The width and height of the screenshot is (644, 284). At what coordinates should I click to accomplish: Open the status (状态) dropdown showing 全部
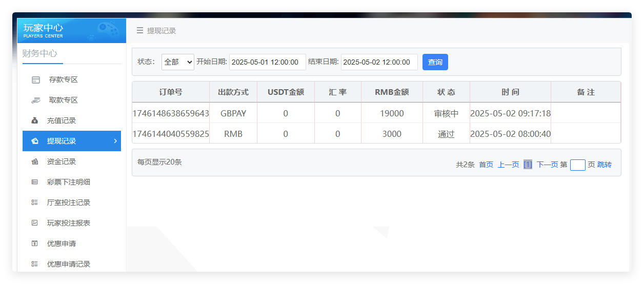tap(177, 62)
